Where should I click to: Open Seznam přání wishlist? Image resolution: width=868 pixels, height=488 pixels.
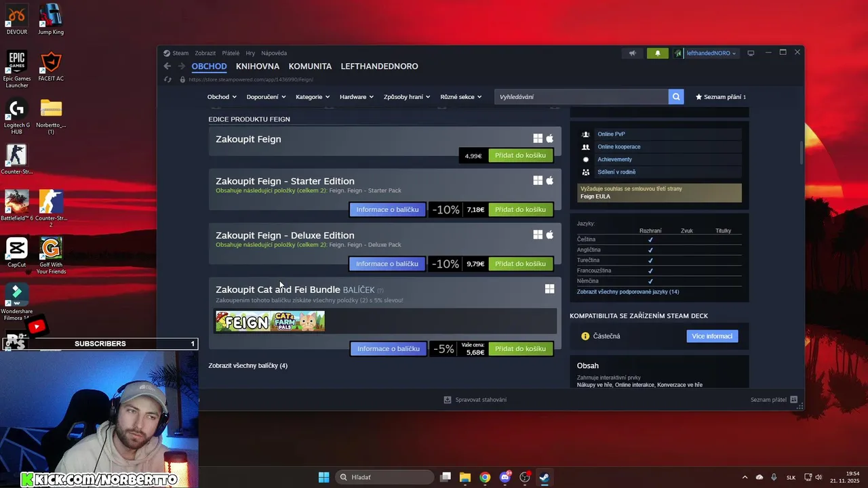tap(721, 97)
